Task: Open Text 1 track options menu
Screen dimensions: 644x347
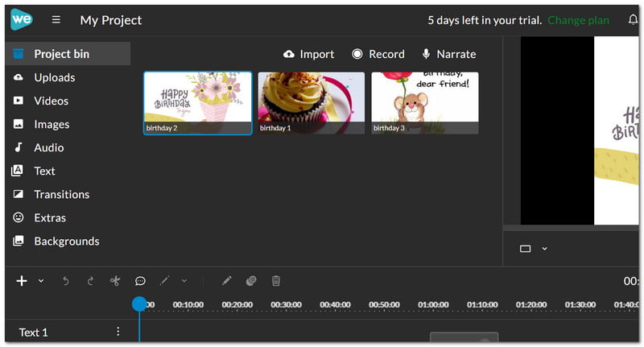Action: (x=118, y=332)
